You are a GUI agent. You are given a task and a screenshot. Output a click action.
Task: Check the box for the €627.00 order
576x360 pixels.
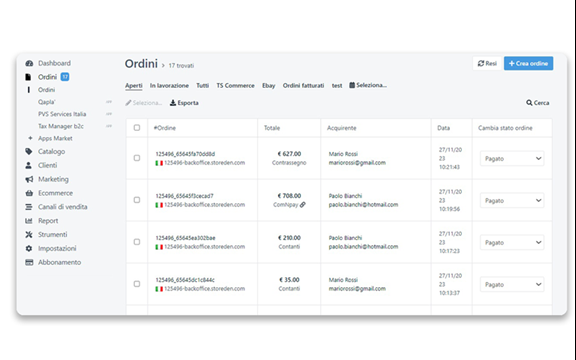click(137, 158)
